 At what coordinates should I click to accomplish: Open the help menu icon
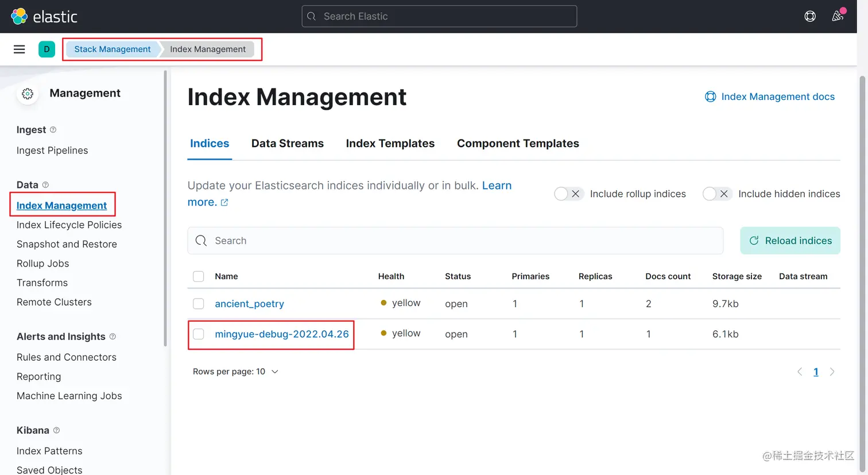[x=810, y=16]
